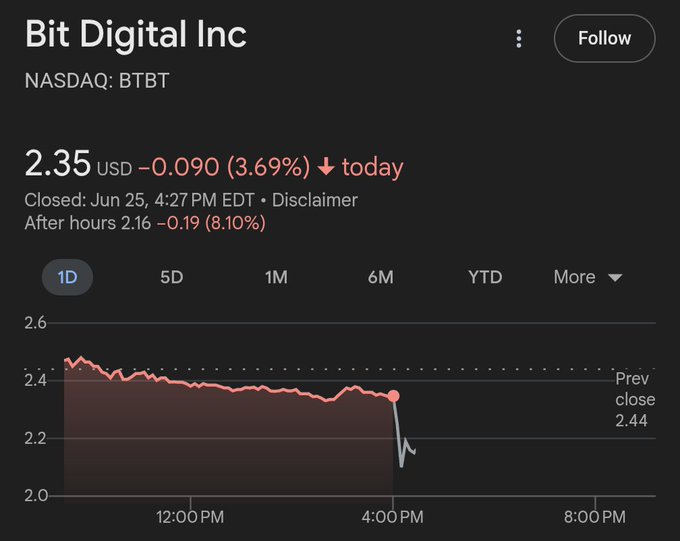The image size is (680, 541).
Task: Open the Disclaimer link
Action: pyautogui.click(x=314, y=200)
